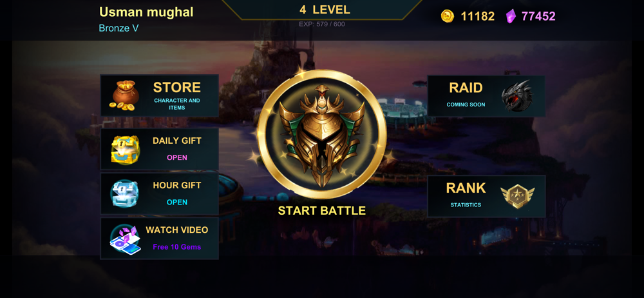Screen dimensions: 644x298
Task: Open the golden Daily Gift chest icon
Action: pyautogui.click(x=126, y=150)
